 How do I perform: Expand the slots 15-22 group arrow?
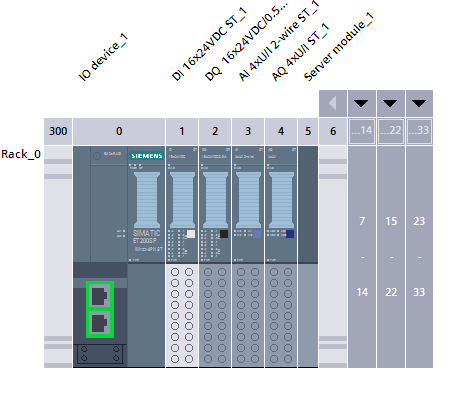point(391,103)
